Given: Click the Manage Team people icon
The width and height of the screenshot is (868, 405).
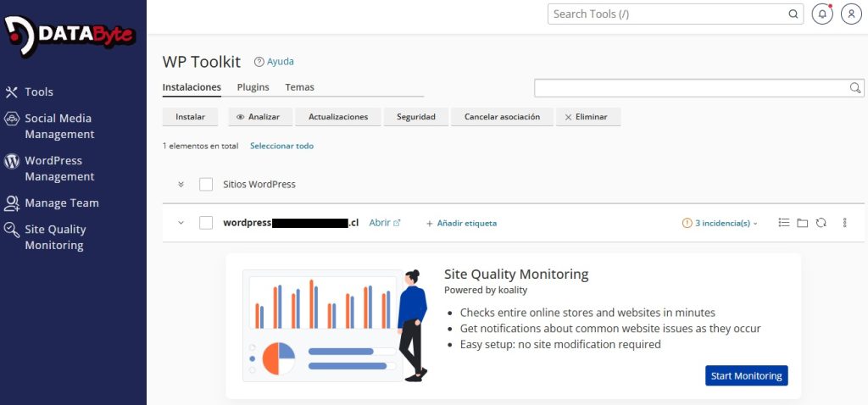Looking at the screenshot, I should [x=12, y=203].
